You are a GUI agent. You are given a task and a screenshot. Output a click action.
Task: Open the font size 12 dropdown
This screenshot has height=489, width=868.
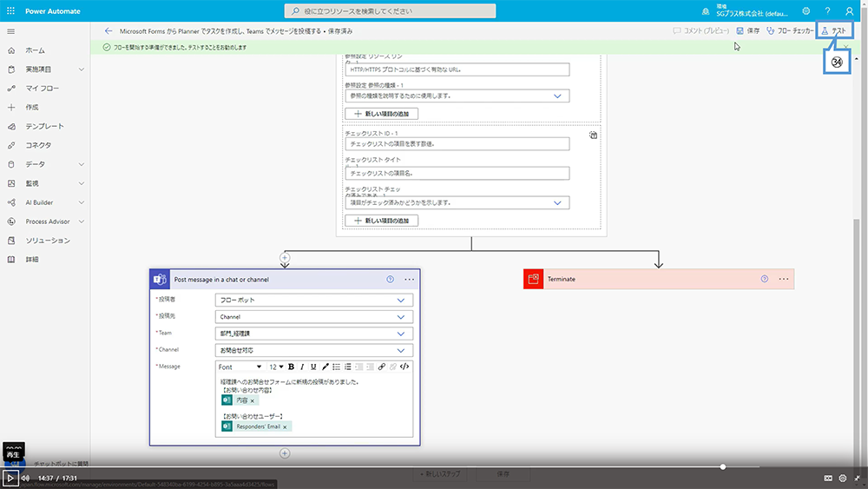tap(276, 367)
